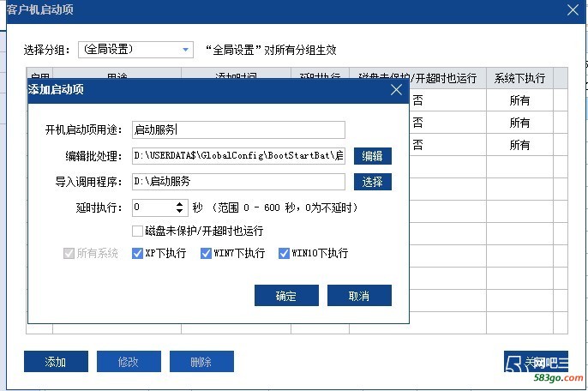588x391 pixels.
Task: Cancel with the 取消 button
Action: [359, 296]
